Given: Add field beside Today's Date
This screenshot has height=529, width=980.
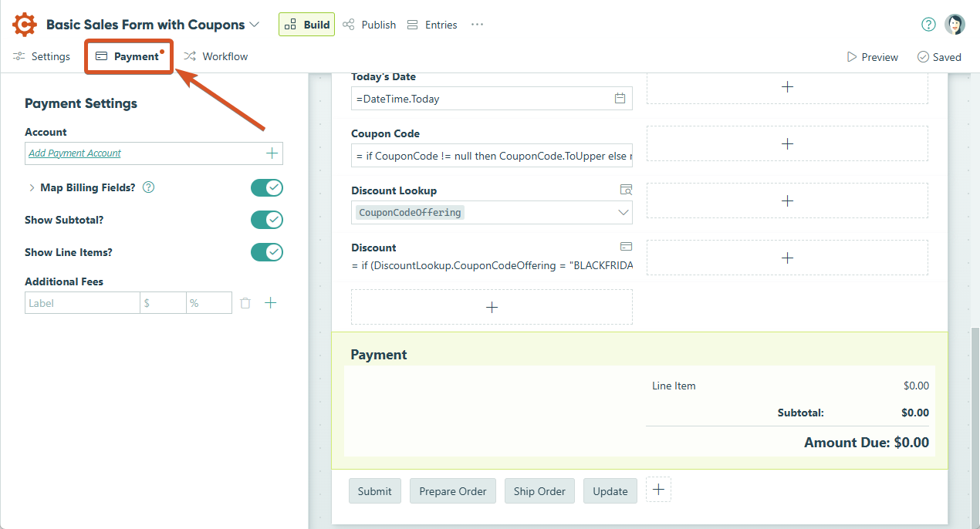Looking at the screenshot, I should [787, 87].
